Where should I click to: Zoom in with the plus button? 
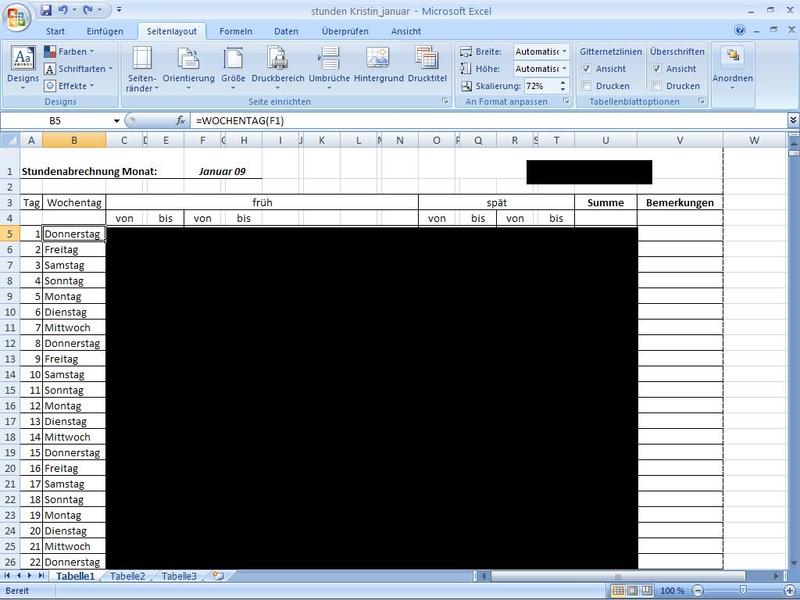pyautogui.click(x=790, y=590)
